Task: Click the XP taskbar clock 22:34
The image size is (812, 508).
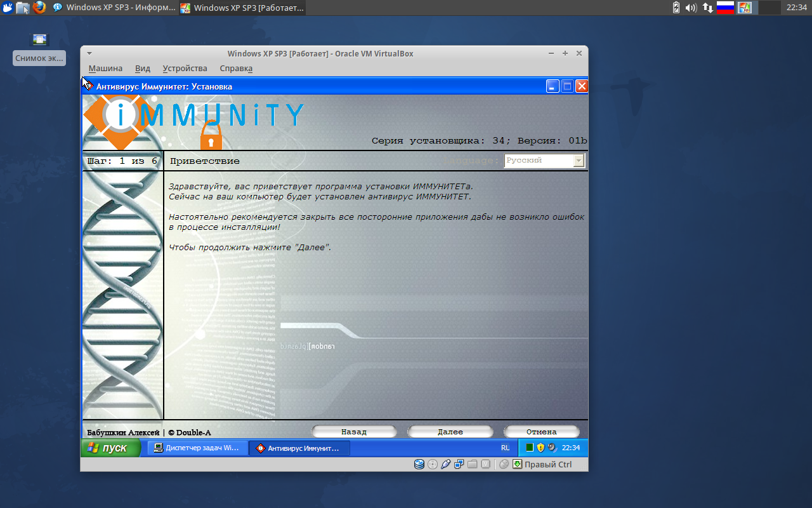Action: coord(571,448)
